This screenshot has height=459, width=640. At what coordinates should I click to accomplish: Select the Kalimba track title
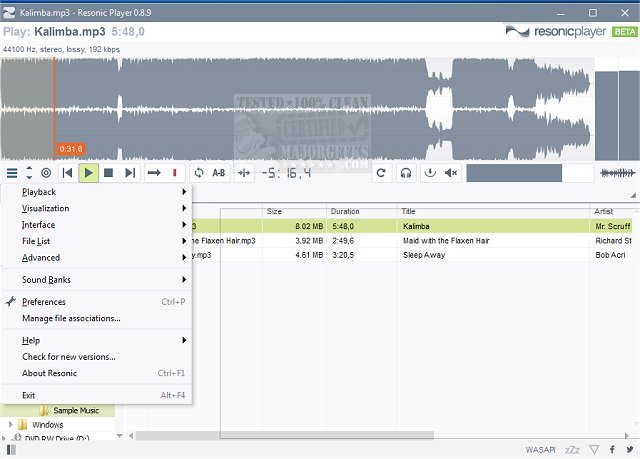tap(416, 226)
